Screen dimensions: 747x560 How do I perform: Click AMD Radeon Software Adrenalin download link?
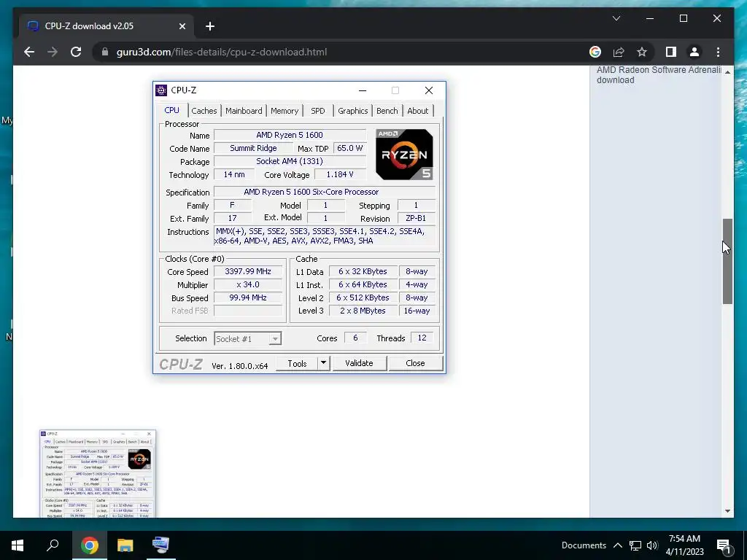pyautogui.click(x=659, y=75)
